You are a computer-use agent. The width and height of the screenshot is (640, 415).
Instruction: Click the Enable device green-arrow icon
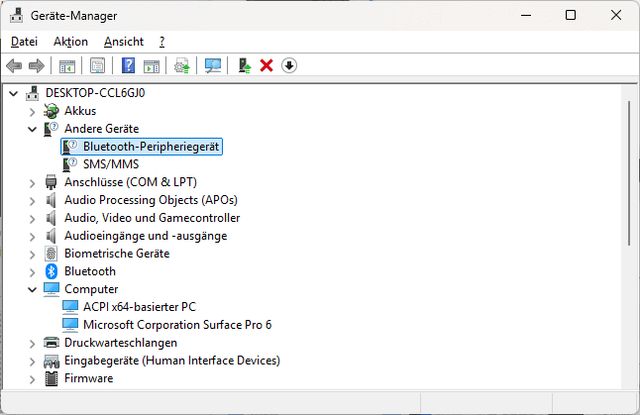243,66
